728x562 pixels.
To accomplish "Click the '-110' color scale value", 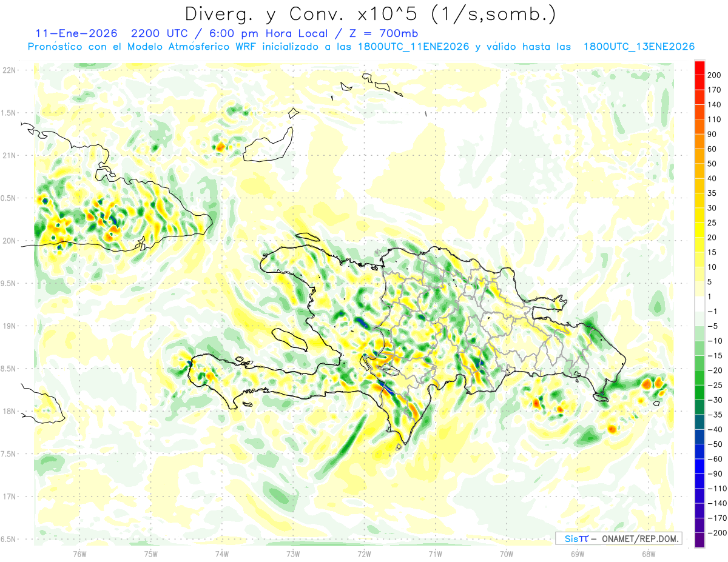I will pos(716,489).
